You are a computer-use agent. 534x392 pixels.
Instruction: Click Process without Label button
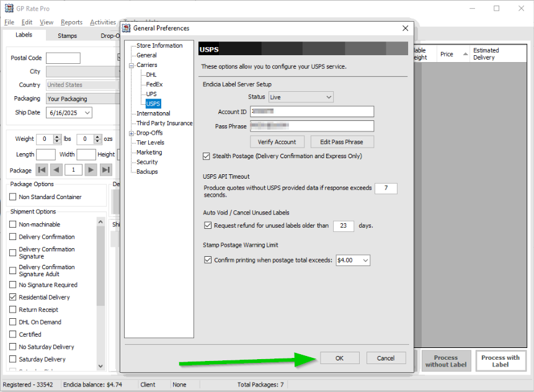point(446,360)
